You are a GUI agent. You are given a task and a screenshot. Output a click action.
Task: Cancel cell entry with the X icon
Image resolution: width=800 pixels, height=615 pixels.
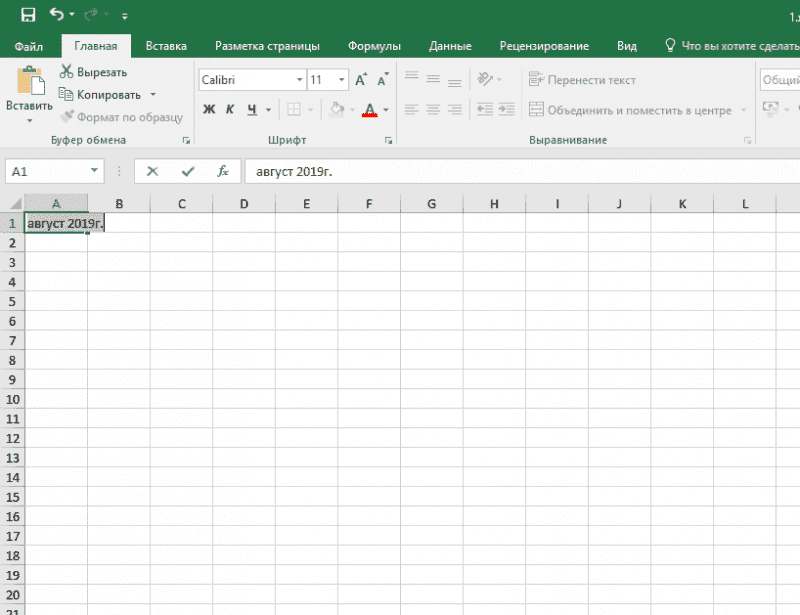[x=152, y=171]
